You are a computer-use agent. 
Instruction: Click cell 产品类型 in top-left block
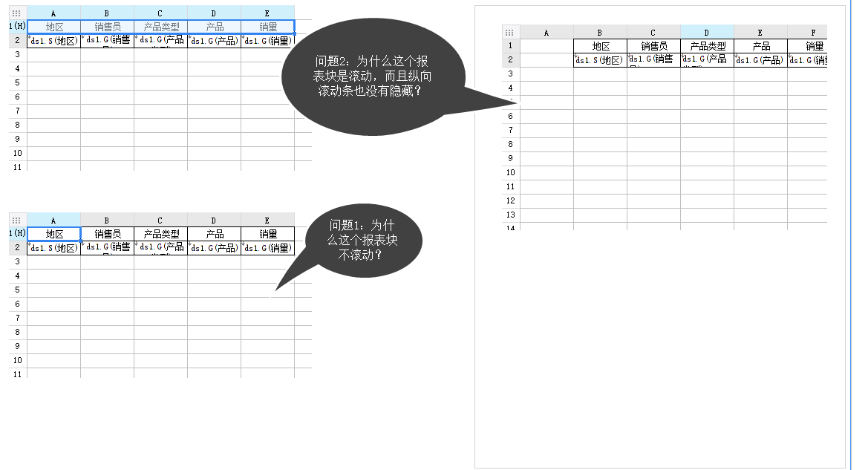pos(160,27)
